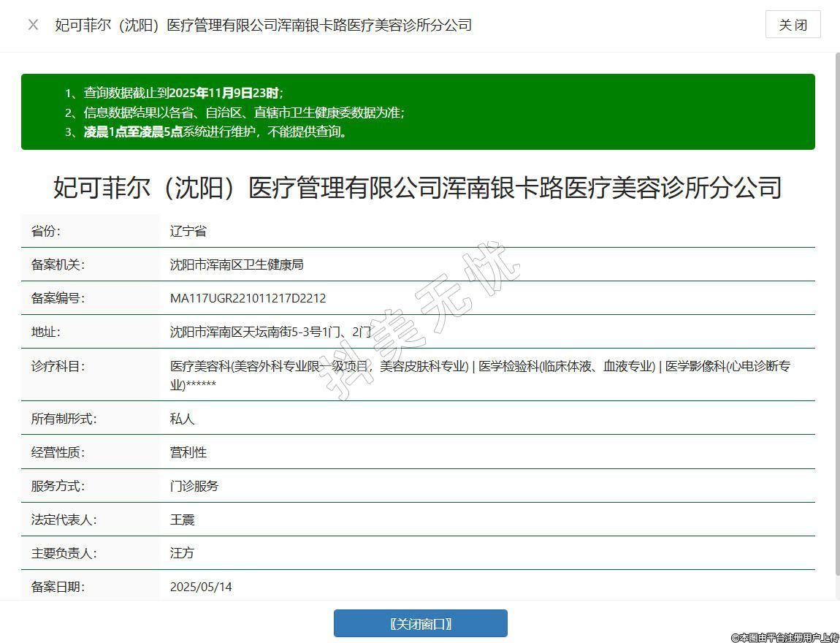The height and width of the screenshot is (643, 840).
Task: Click the main person in charge 汪方
Action: click(x=182, y=553)
